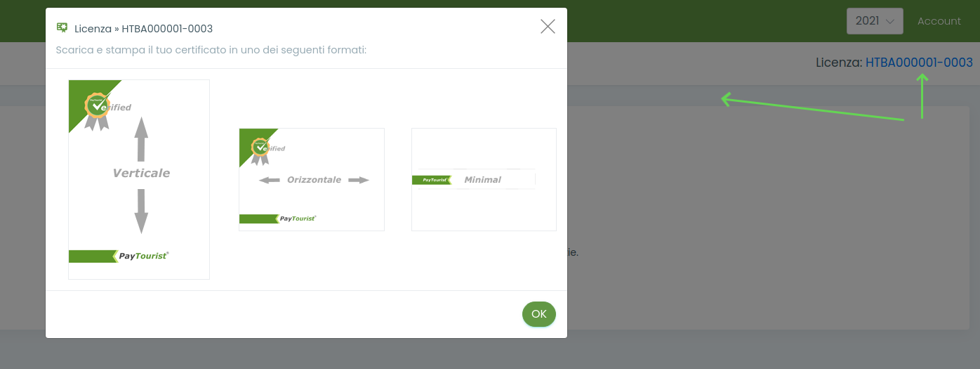Screen dimensions: 980x369
Task: Select the Verticale certificate format
Action: tap(139, 179)
